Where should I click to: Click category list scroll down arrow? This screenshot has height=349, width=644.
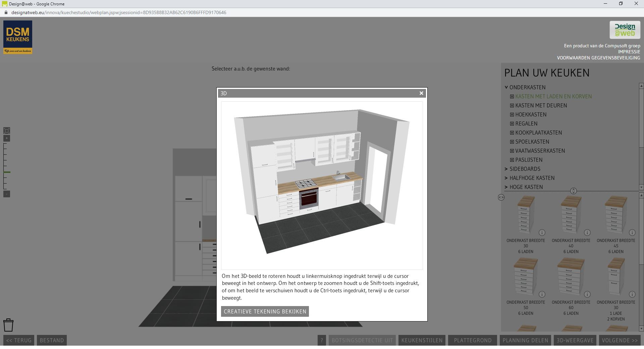[x=641, y=188]
